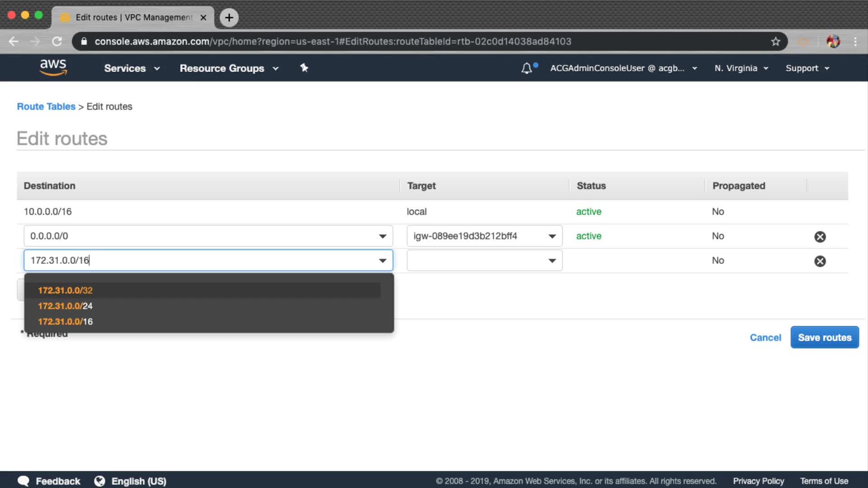Expand the 0.0.0.0/0 destination dropdown arrow
The height and width of the screenshot is (488, 868).
coord(382,236)
